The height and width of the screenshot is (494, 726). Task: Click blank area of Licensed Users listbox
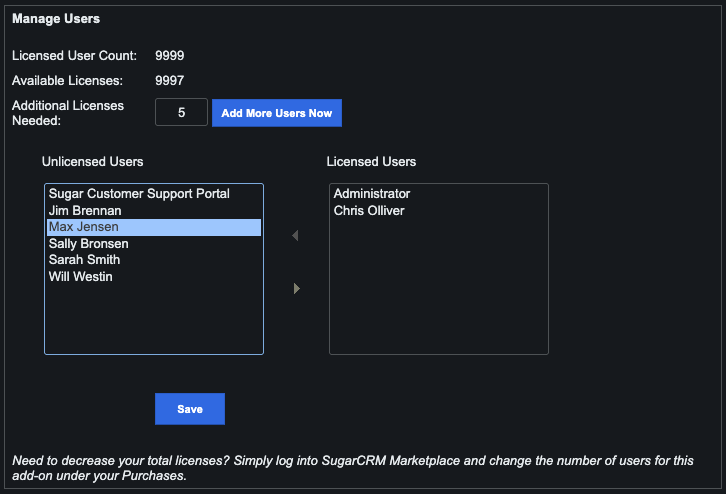(x=438, y=290)
